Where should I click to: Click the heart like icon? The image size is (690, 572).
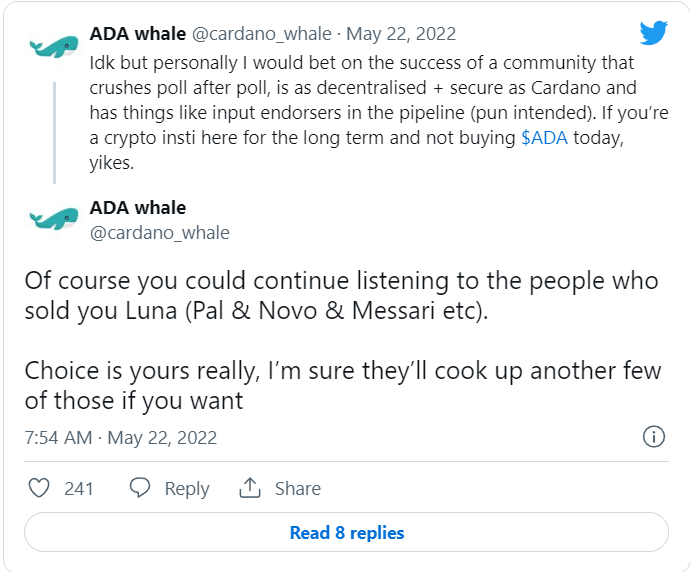point(39,488)
